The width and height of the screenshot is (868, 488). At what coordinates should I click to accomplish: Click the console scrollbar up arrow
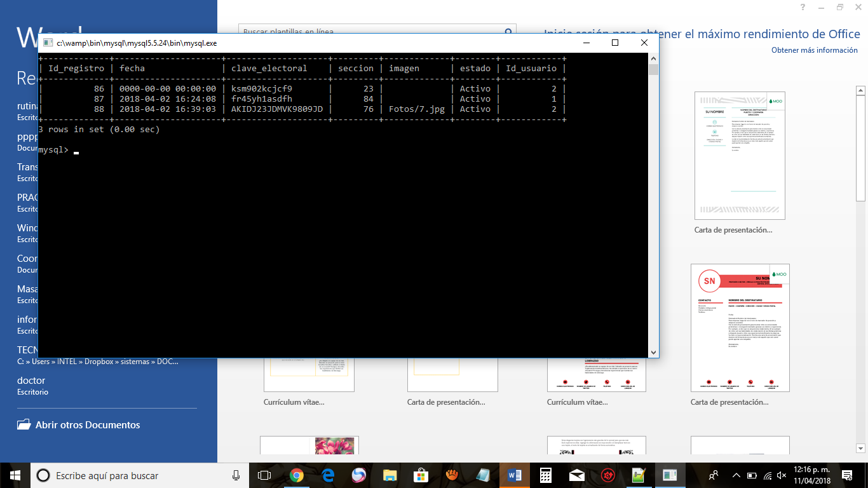click(x=653, y=58)
